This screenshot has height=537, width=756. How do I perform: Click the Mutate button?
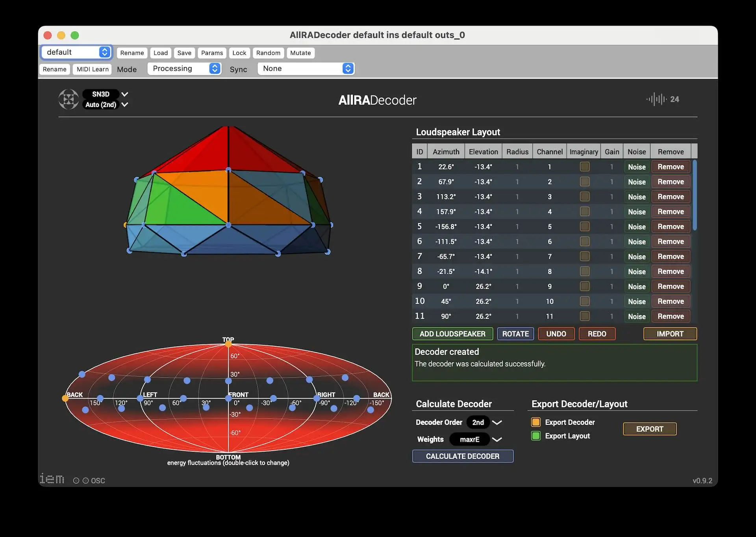click(x=300, y=53)
